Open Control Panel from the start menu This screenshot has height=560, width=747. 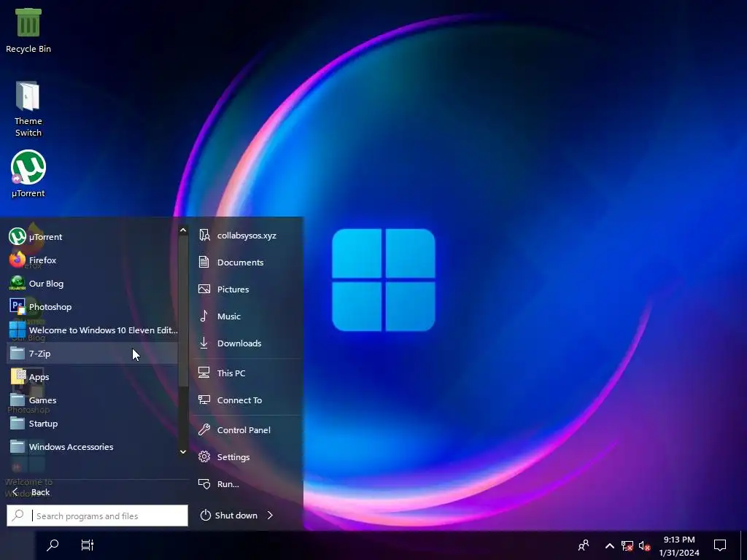coord(247,429)
